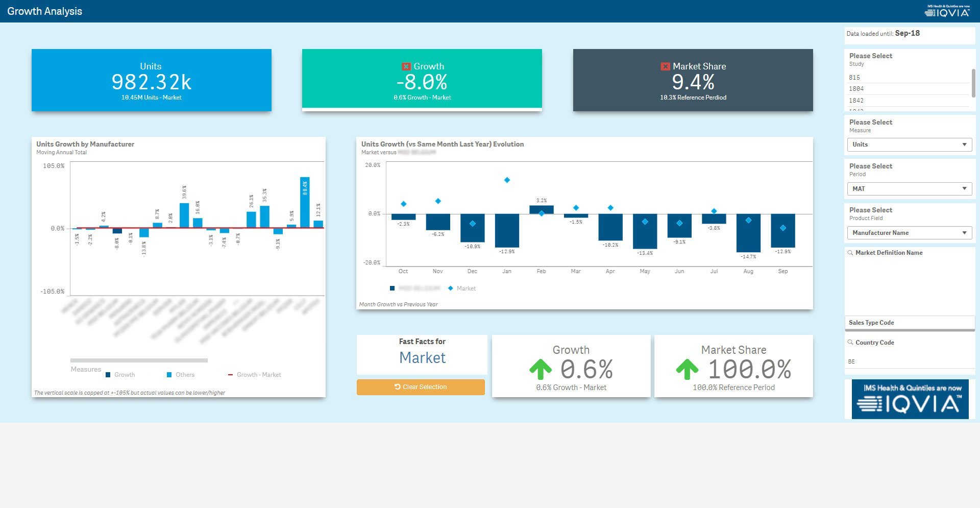Open the Measure dropdown showing Units
Image resolution: width=980 pixels, height=508 pixels.
click(909, 144)
